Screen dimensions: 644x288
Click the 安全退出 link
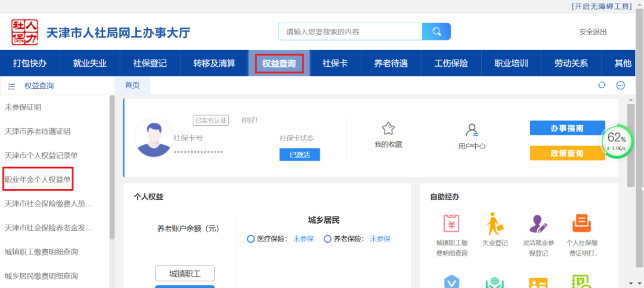point(593,32)
